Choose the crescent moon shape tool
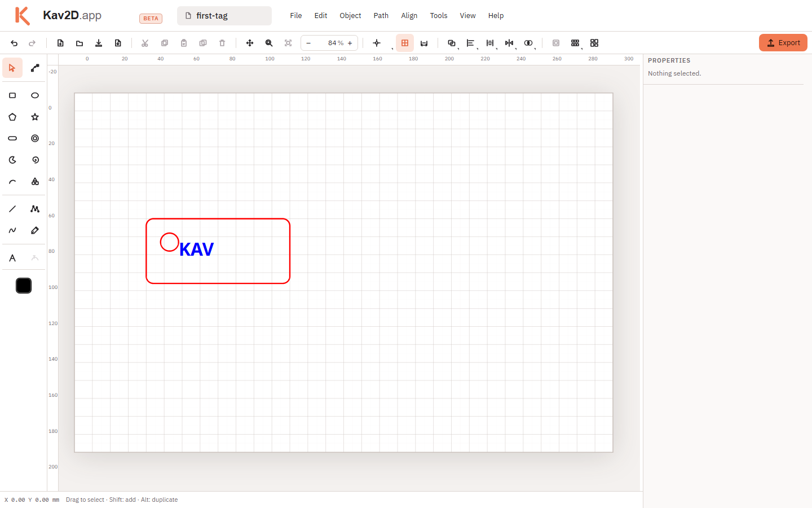The image size is (812, 508). 12,160
